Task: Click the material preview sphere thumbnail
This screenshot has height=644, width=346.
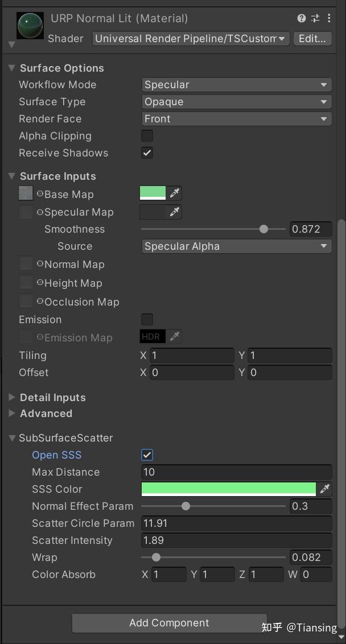Action: [x=30, y=25]
